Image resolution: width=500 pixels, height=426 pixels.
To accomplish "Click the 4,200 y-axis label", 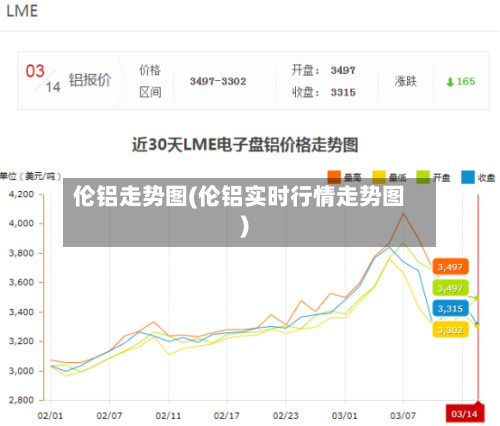I will pyautogui.click(x=22, y=194).
